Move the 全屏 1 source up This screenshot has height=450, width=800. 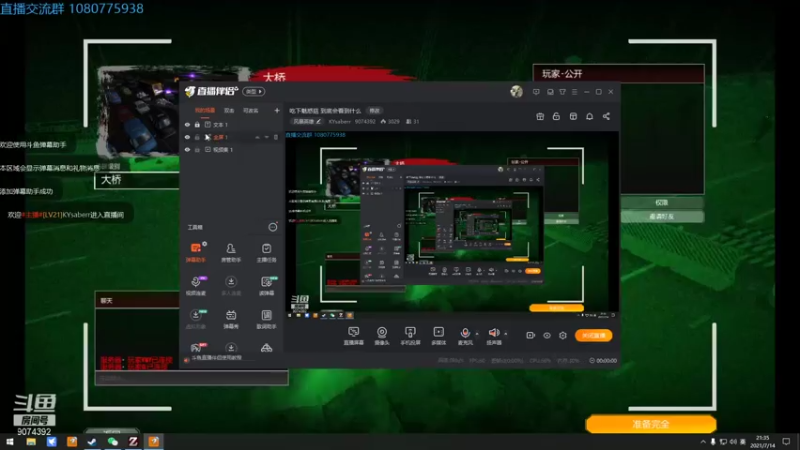click(x=258, y=137)
